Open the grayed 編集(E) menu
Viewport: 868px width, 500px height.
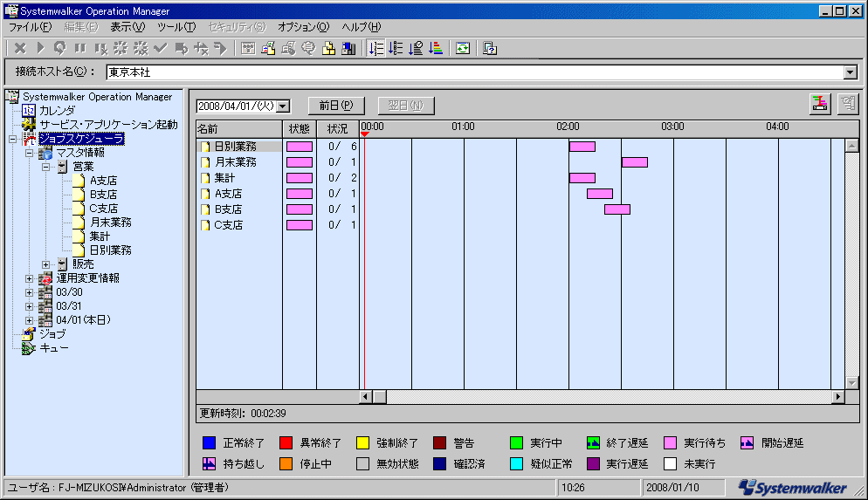(81, 26)
